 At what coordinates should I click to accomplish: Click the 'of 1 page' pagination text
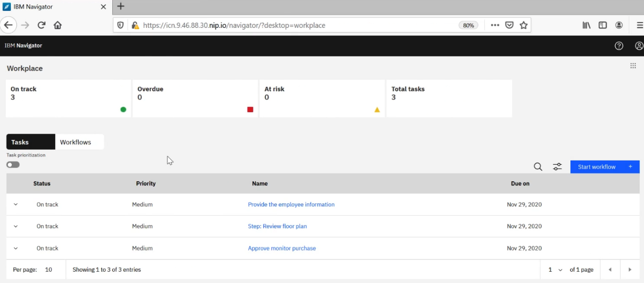coord(581,270)
